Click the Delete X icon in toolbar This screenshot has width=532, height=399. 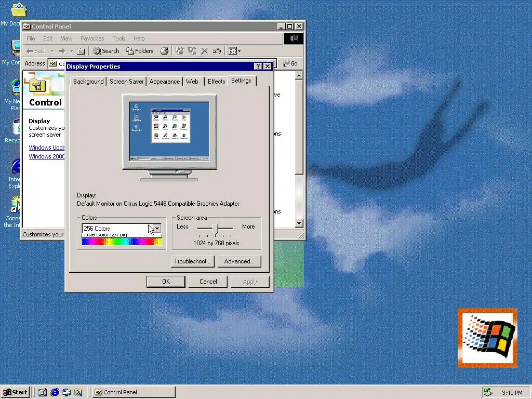204,51
